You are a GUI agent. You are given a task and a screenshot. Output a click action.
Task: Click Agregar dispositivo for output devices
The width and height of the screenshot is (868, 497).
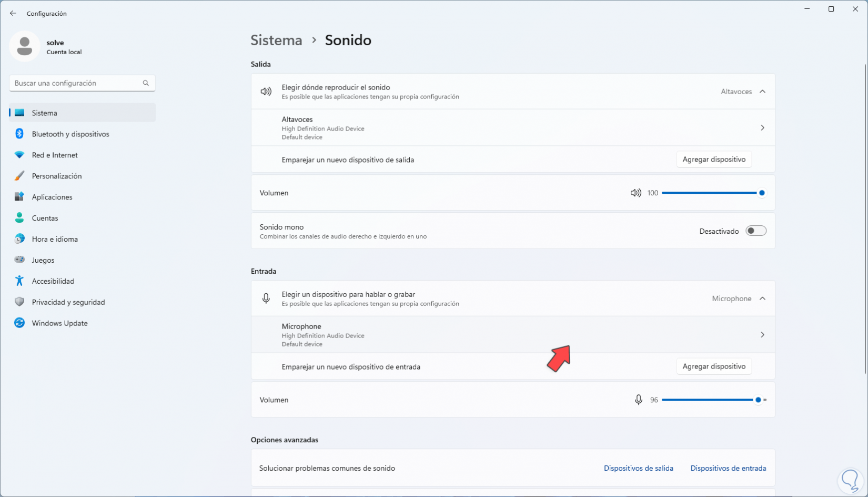[714, 160]
